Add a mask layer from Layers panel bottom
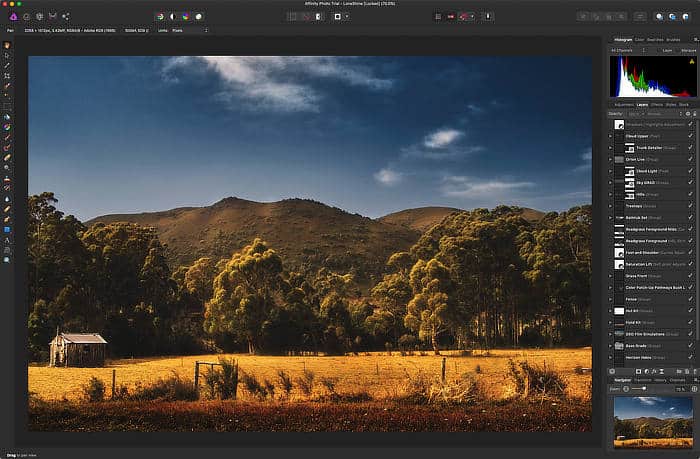The width and height of the screenshot is (700, 459). click(638, 371)
